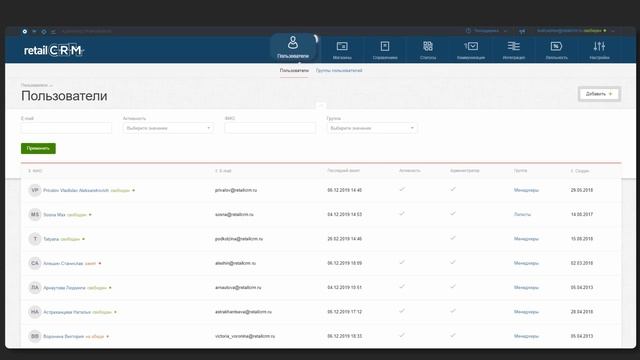The image size is (640, 360).
Task: Click email victoria_voronina@retailcrm.ru
Action: click(245, 336)
